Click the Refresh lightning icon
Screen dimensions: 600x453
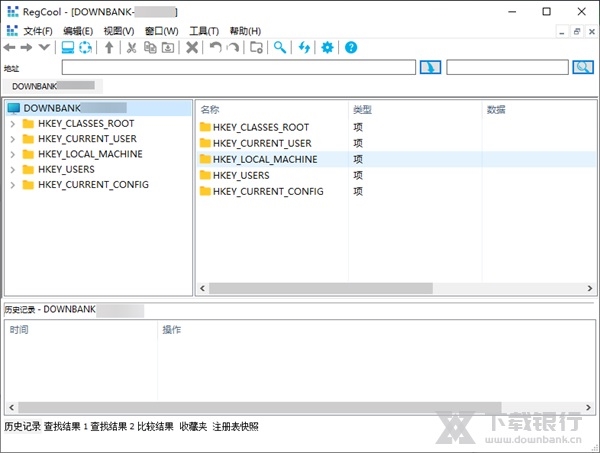click(x=304, y=48)
